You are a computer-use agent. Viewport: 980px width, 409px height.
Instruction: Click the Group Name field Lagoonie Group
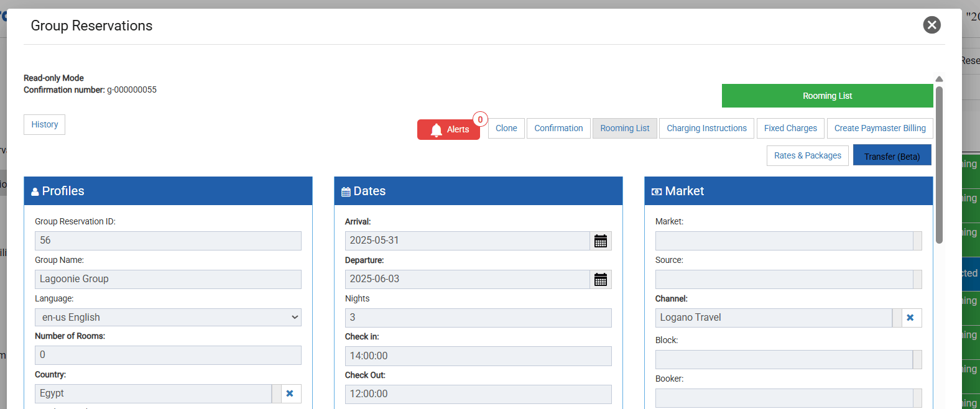[168, 279]
